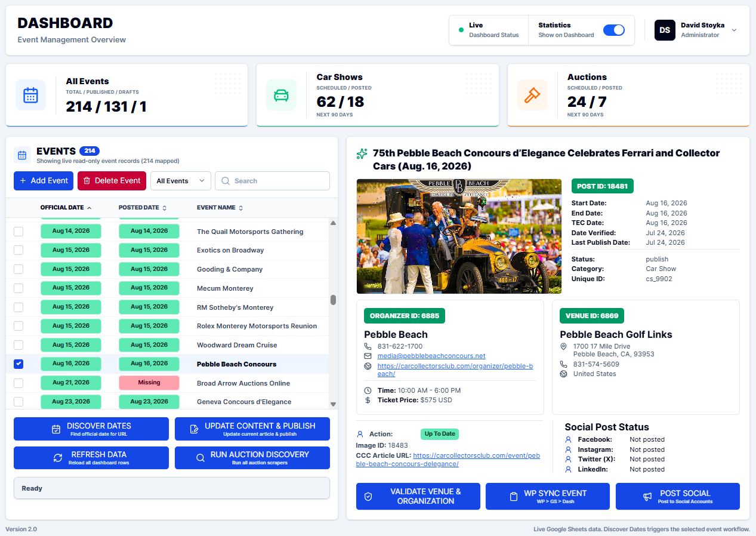The image size is (756, 536).
Task: Click the events list scroll-up arrow
Action: (334, 223)
